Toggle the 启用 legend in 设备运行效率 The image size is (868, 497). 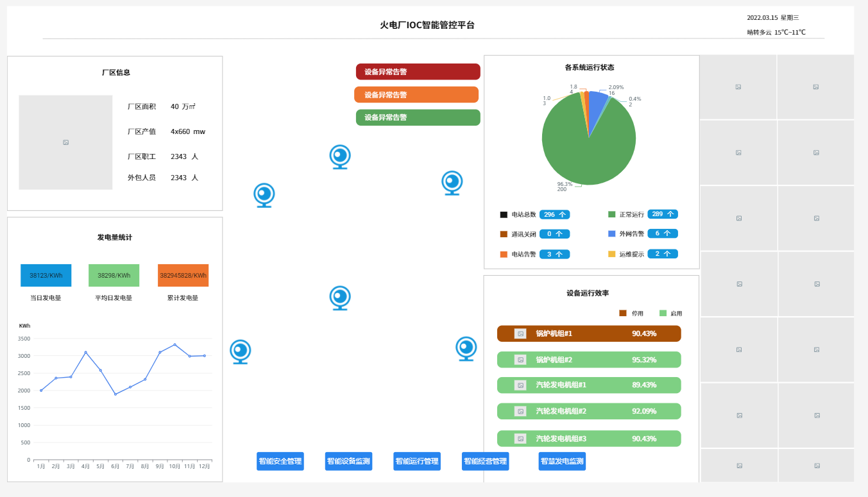tap(671, 313)
